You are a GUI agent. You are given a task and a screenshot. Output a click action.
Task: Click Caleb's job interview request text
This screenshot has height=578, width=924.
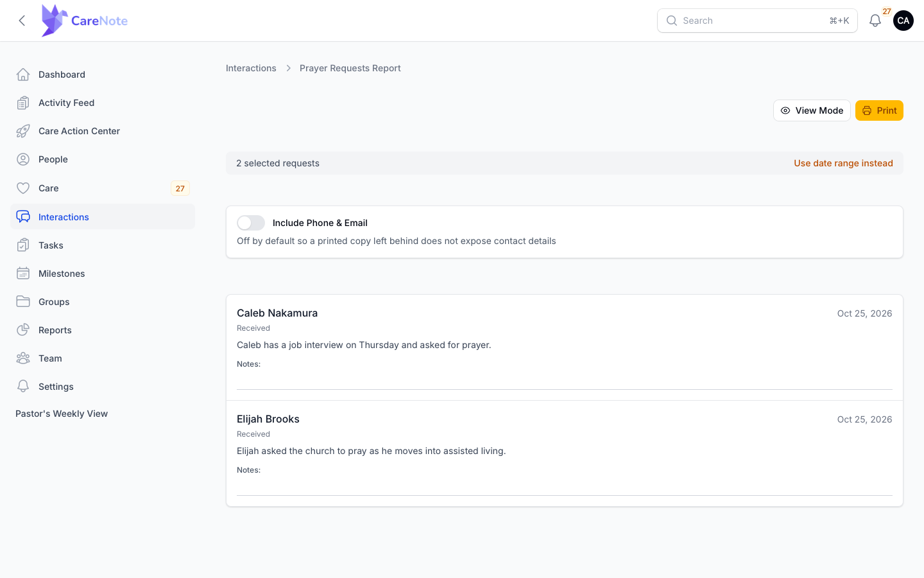[x=364, y=345]
